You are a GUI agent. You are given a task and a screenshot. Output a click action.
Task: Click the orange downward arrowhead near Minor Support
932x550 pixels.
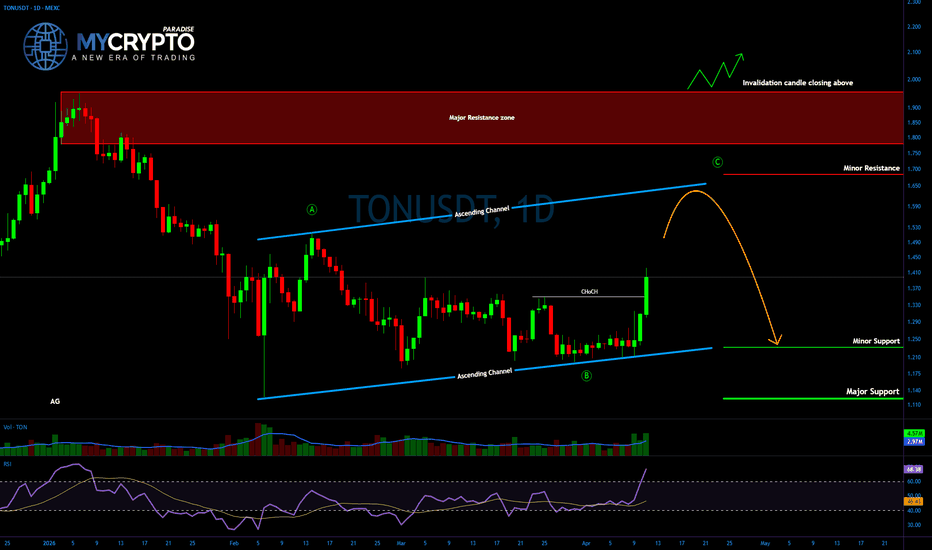778,342
